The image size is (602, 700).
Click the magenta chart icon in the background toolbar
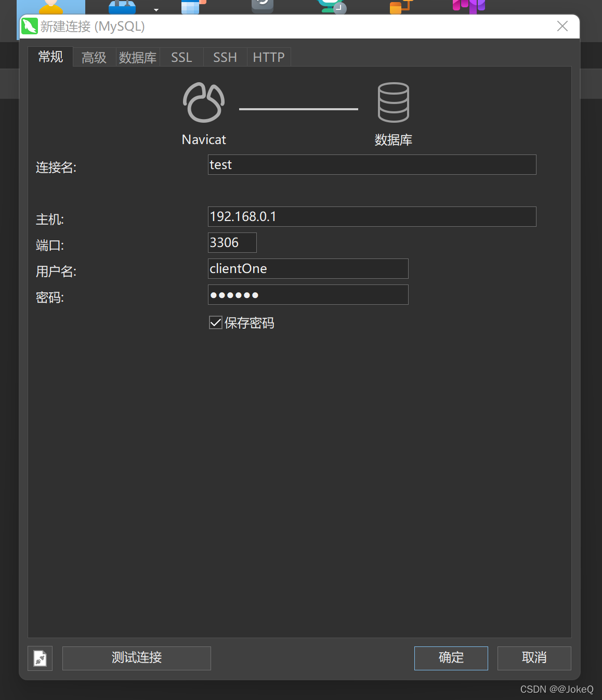[469, 6]
